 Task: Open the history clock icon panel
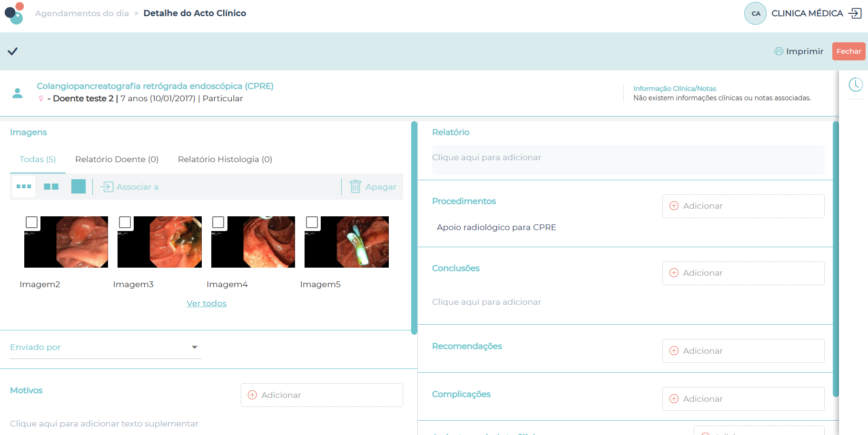(855, 85)
